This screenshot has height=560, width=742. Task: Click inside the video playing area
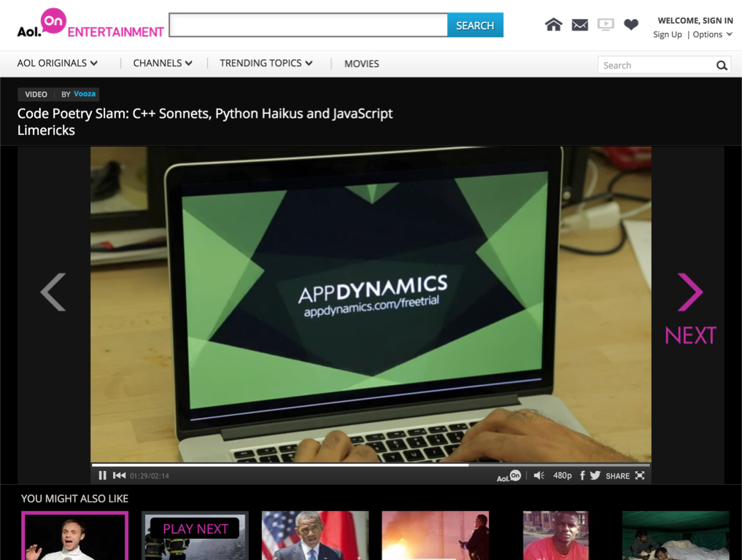(x=371, y=304)
